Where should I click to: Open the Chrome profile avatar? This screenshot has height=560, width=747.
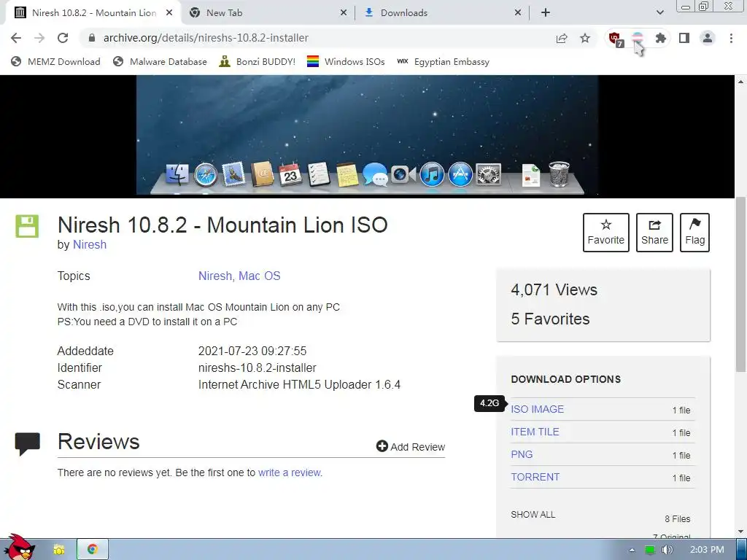pyautogui.click(x=708, y=38)
